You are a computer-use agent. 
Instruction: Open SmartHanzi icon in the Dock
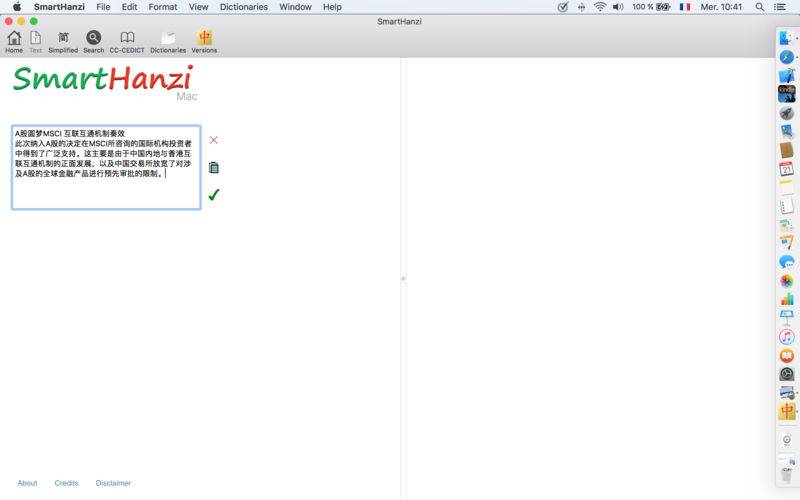coord(786,411)
